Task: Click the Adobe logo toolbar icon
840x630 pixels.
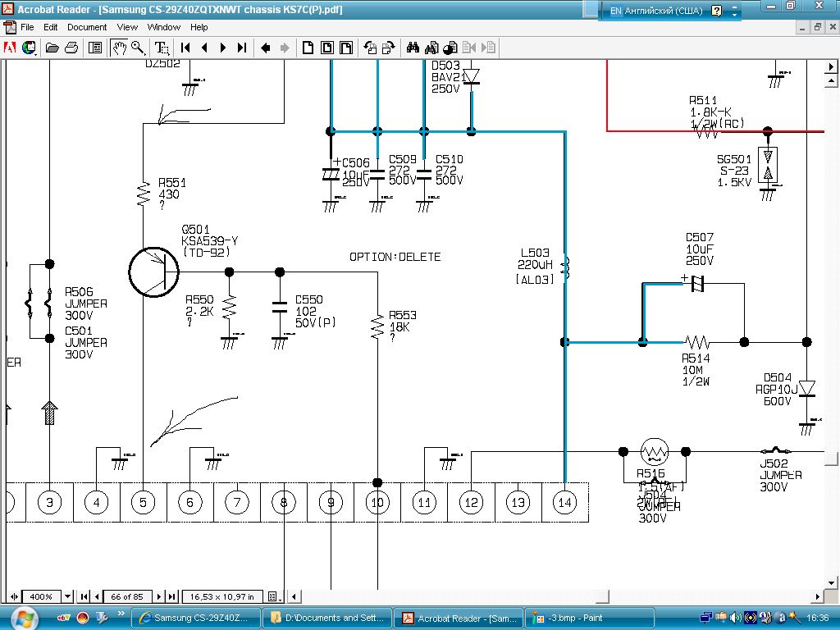Action: [10, 48]
